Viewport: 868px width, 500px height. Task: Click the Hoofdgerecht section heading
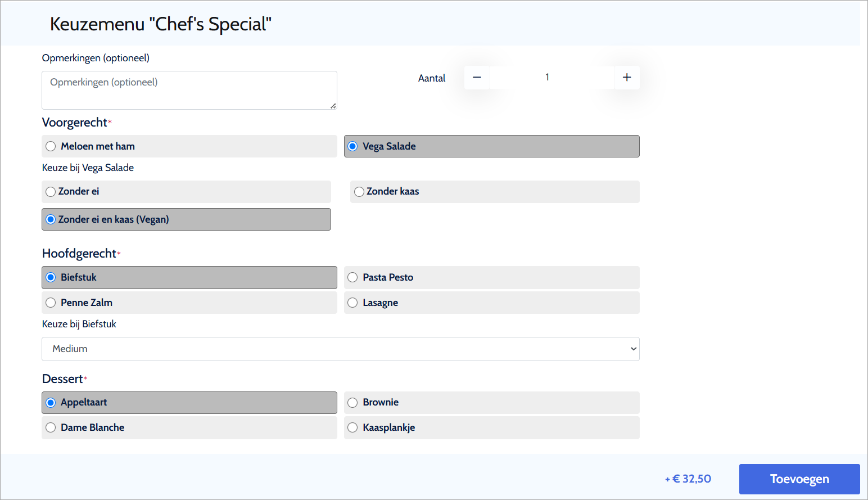click(x=79, y=254)
